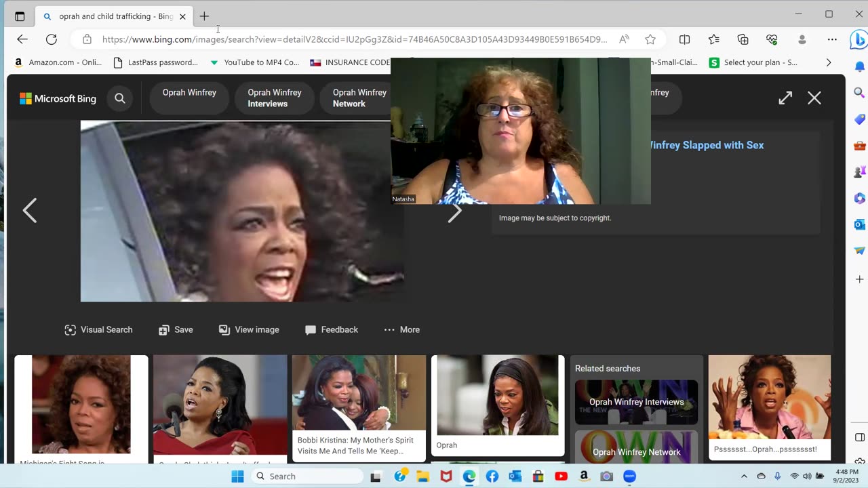Open YouTube to MP4 bookmark
The width and height of the screenshot is (868, 488).
pyautogui.click(x=254, y=62)
